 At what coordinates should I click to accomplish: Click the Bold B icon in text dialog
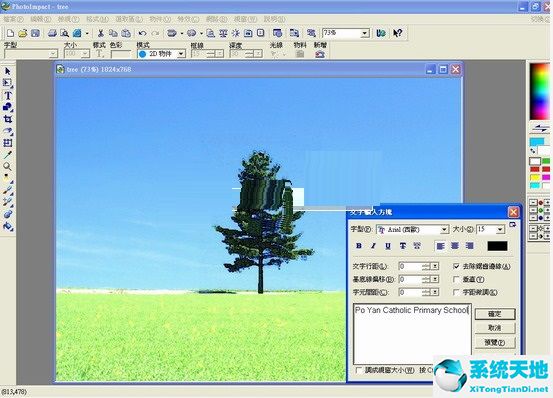coord(359,246)
